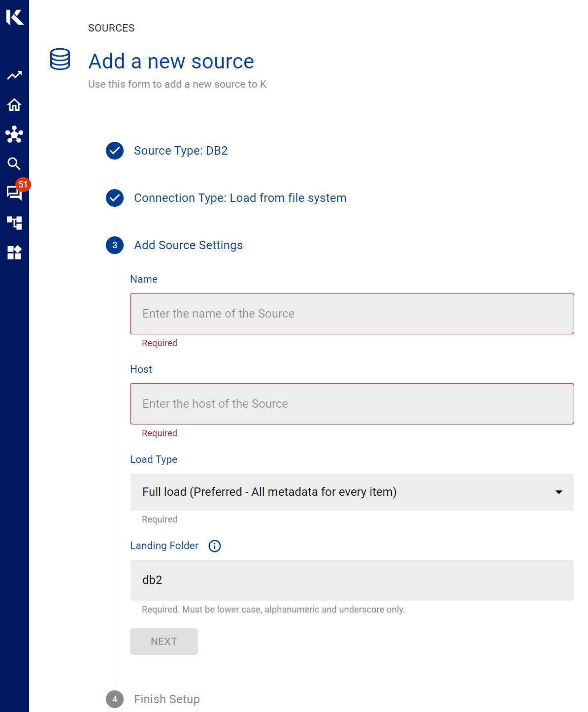Click the Load Type dropdown arrow
This screenshot has width=588, height=712.
click(x=558, y=492)
